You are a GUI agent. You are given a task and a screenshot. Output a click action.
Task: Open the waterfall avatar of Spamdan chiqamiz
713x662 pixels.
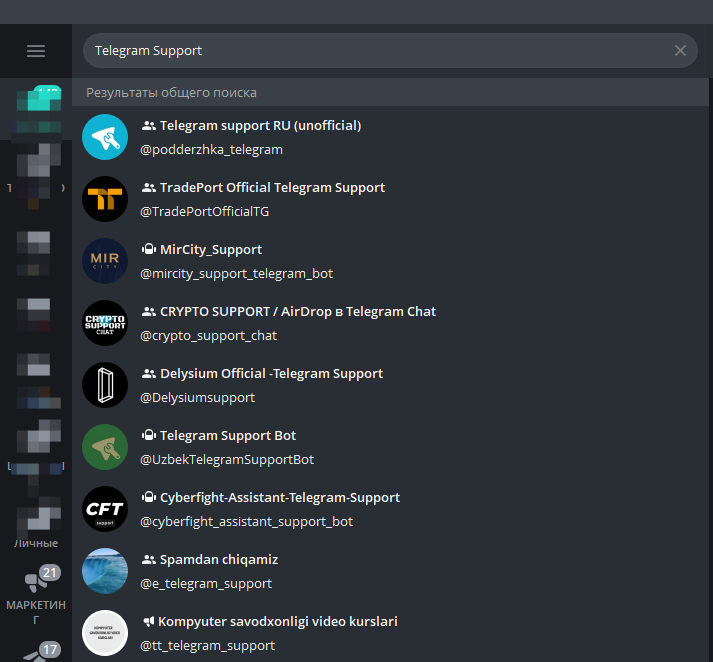[105, 571]
